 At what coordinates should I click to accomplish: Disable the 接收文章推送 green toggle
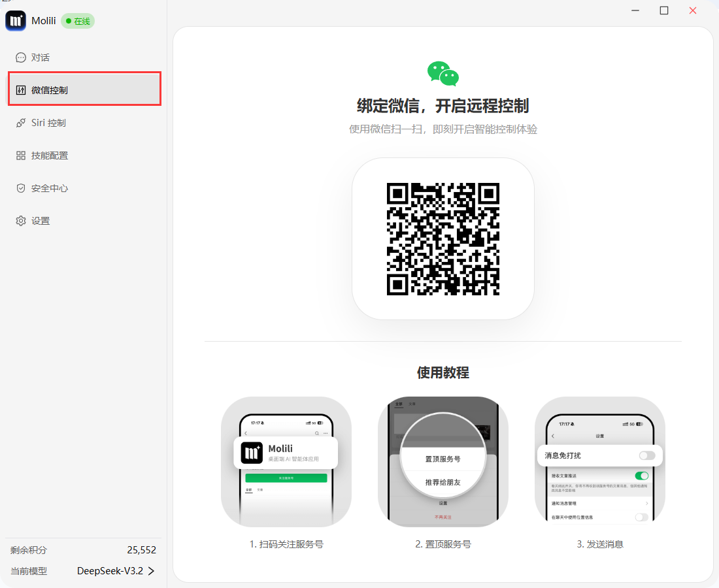click(641, 476)
